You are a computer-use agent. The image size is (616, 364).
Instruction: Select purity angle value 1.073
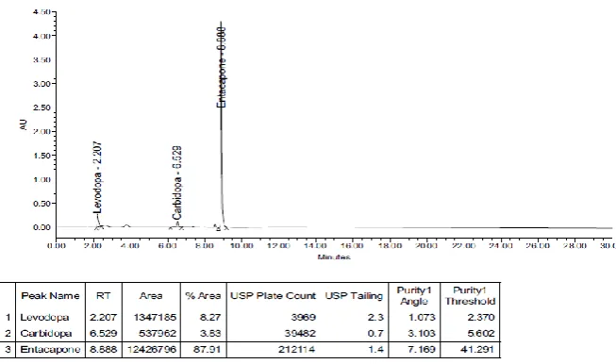[422, 317]
